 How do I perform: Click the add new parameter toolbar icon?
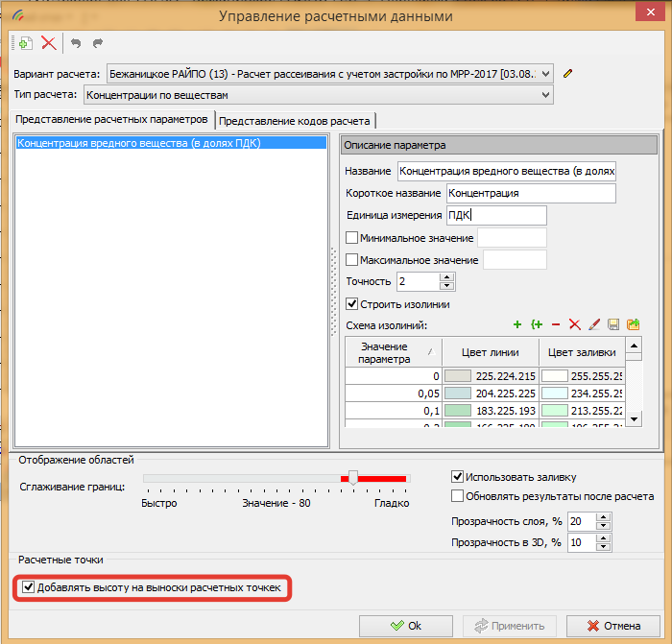[26, 43]
